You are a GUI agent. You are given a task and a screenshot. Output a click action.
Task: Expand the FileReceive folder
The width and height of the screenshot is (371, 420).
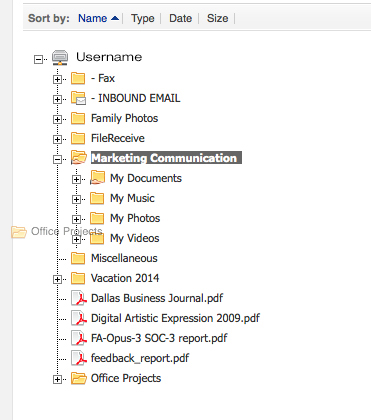coord(57,139)
